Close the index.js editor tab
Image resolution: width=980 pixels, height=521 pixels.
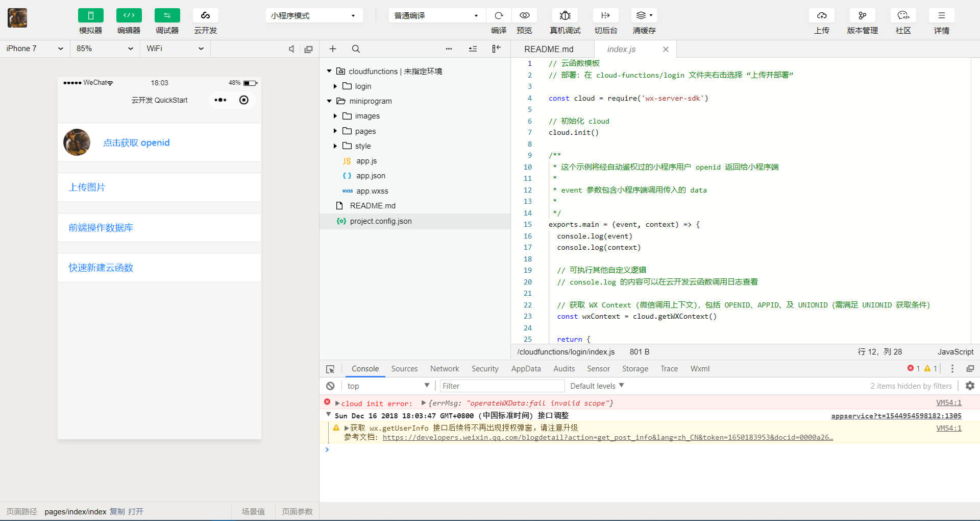666,50
